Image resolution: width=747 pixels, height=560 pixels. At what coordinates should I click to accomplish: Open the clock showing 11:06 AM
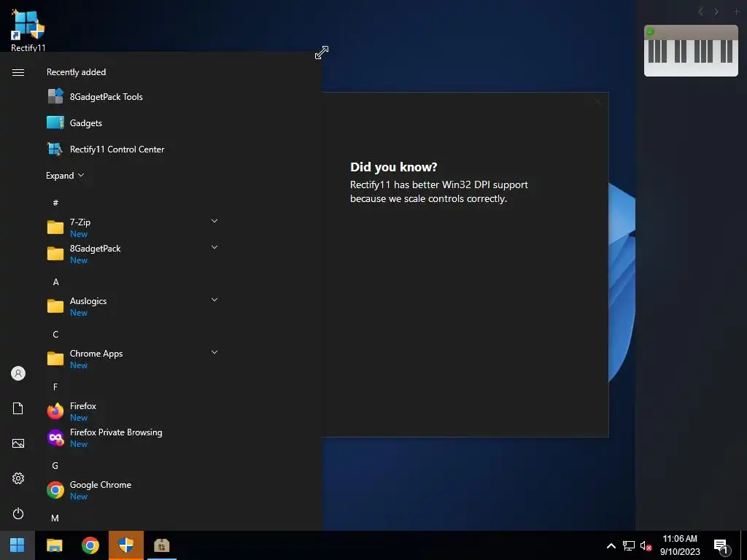click(x=680, y=545)
